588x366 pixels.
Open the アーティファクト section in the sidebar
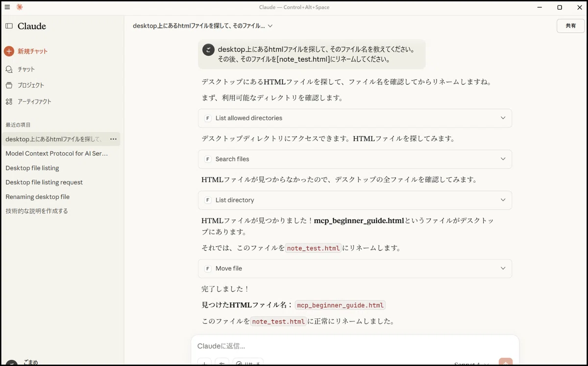point(28,101)
